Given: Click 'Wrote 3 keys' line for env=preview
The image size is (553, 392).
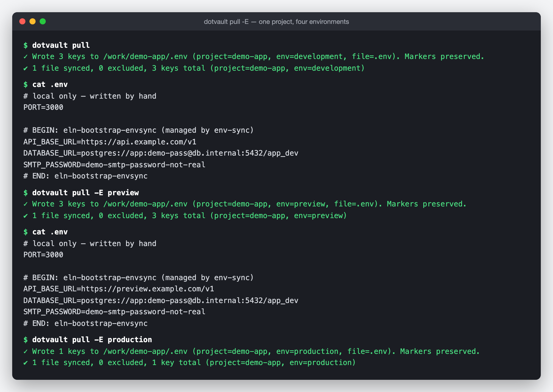Looking at the screenshot, I should pos(245,204).
